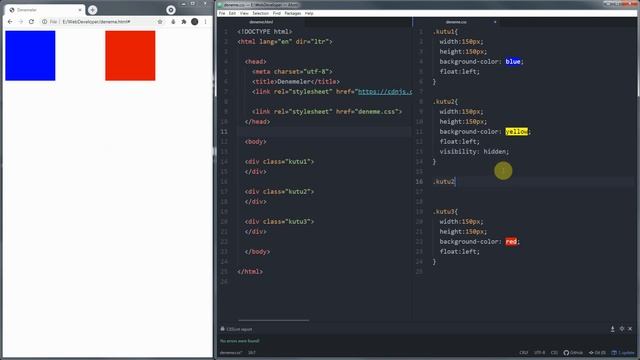640x360 pixels.
Task: Focus the Chrome address bar URL
Action: click(x=96, y=22)
